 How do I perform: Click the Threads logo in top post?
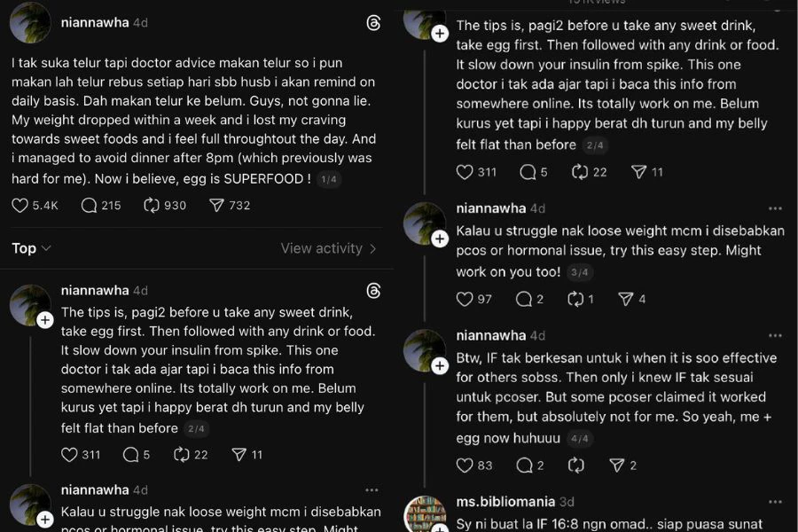tap(373, 23)
